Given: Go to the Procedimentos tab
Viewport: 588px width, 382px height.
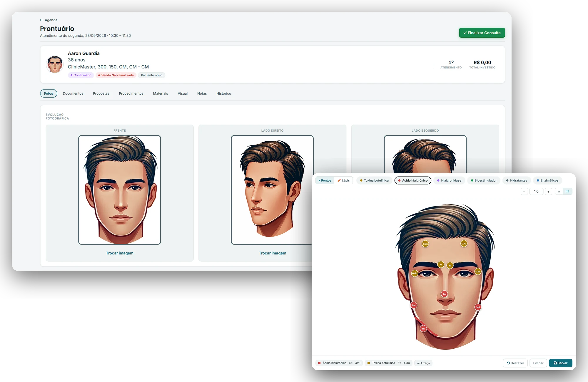Looking at the screenshot, I should (131, 93).
